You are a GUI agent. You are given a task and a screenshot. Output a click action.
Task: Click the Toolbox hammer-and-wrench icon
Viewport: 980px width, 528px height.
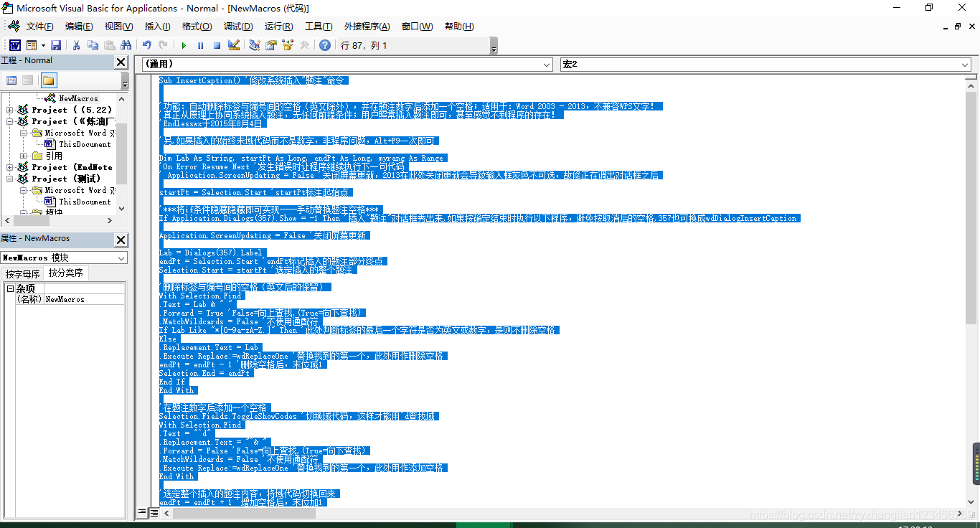click(304, 45)
